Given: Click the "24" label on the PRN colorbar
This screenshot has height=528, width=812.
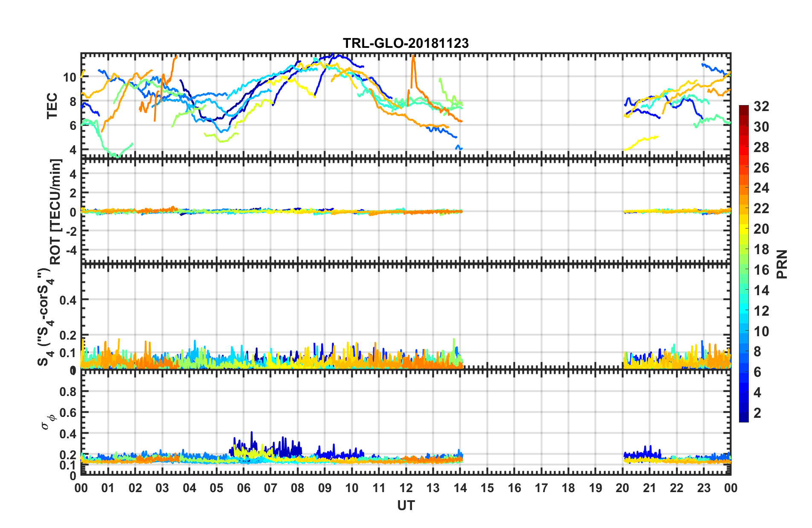Looking at the screenshot, I should point(761,188).
